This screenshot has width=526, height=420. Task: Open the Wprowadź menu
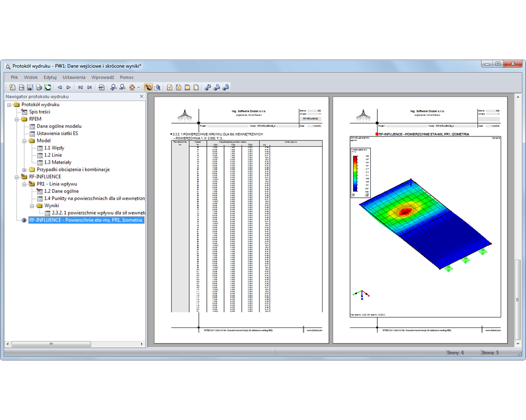103,77
